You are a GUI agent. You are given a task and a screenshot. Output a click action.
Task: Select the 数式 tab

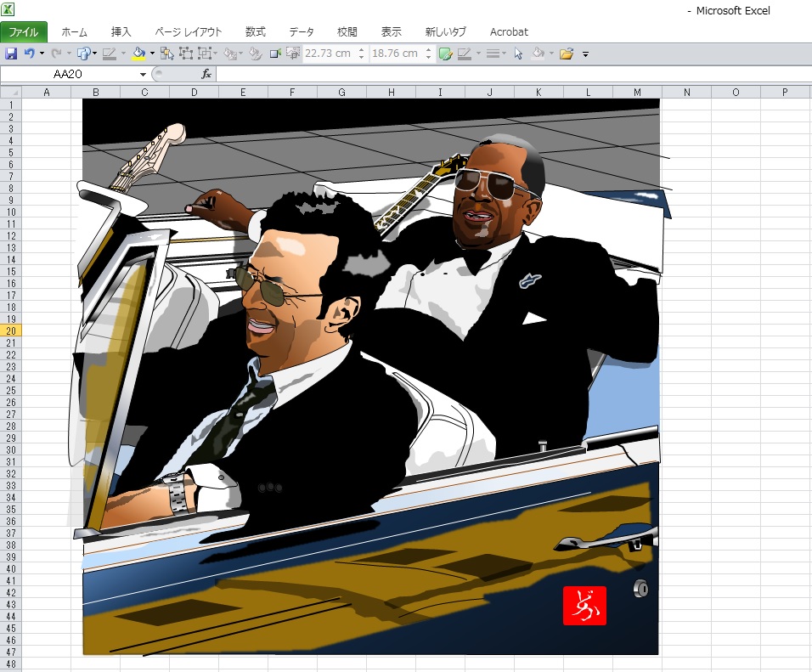[x=256, y=32]
